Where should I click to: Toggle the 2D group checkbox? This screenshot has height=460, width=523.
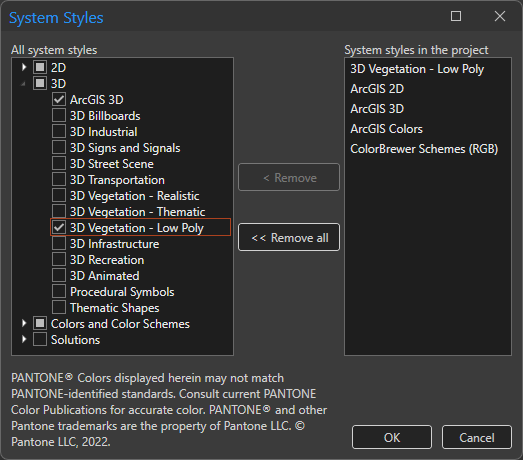(x=40, y=67)
